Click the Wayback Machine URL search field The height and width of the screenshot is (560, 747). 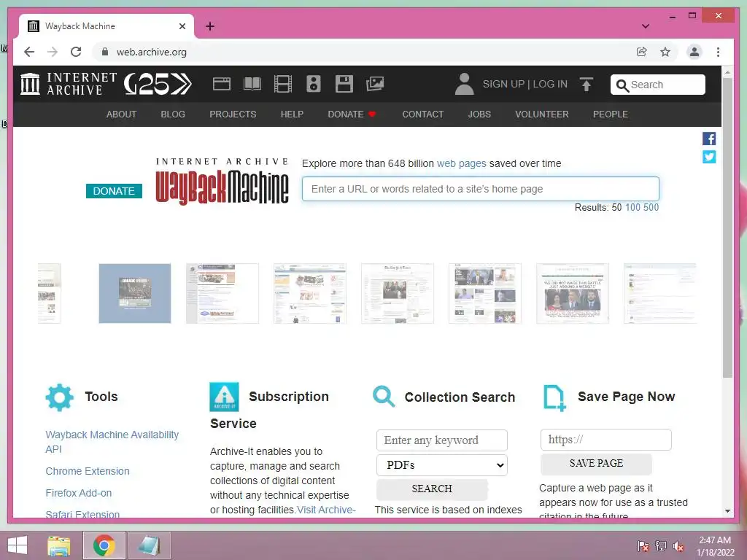click(481, 189)
